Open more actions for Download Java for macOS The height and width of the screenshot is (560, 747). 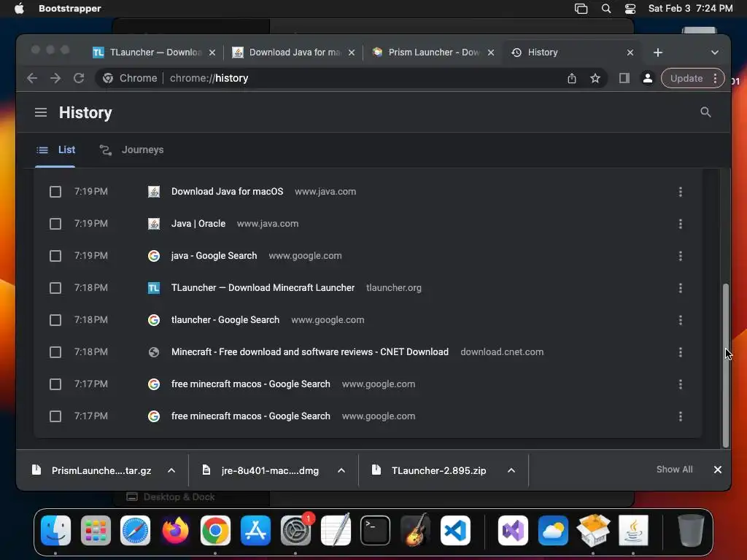point(681,192)
